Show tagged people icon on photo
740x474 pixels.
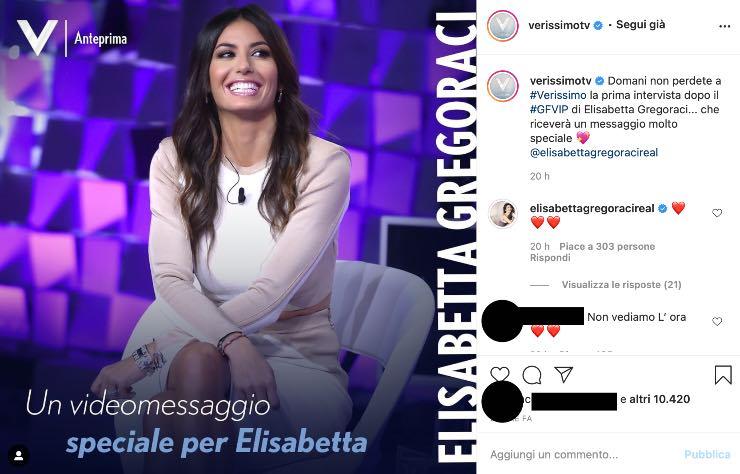[19, 456]
